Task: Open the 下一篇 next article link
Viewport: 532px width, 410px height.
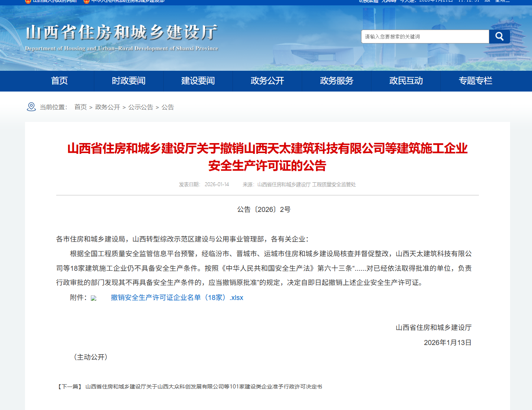Action: [x=203, y=387]
